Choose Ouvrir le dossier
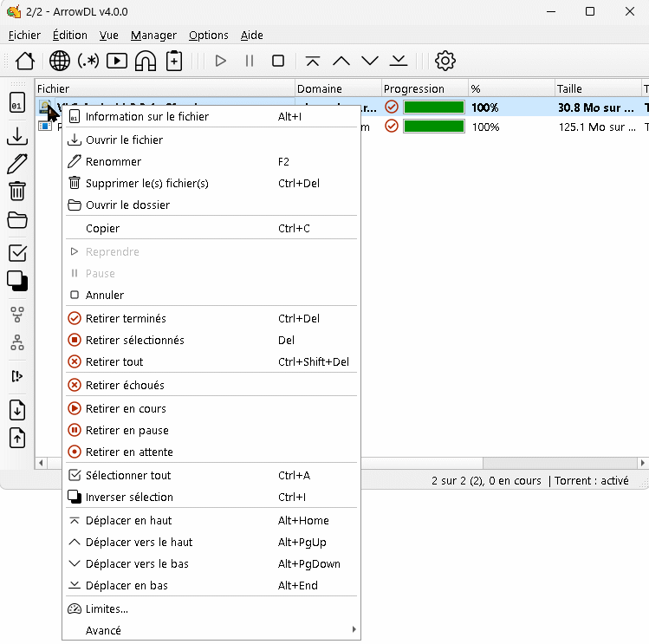 click(211, 205)
